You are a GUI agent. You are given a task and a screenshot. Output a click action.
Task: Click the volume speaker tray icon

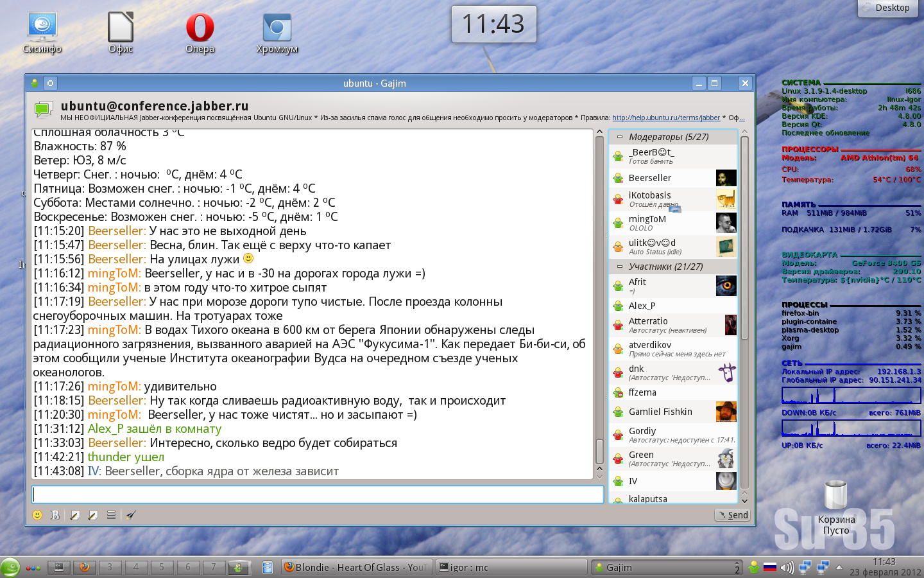(787, 568)
